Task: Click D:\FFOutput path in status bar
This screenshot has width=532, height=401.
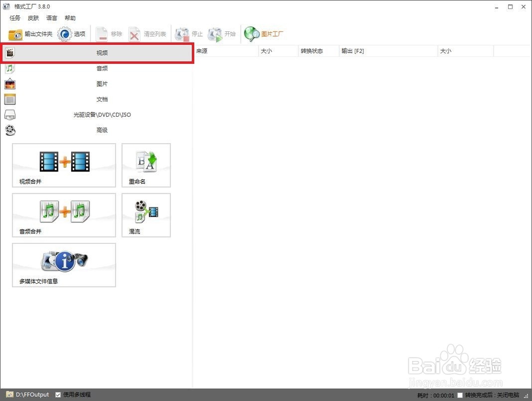Action: (x=32, y=395)
